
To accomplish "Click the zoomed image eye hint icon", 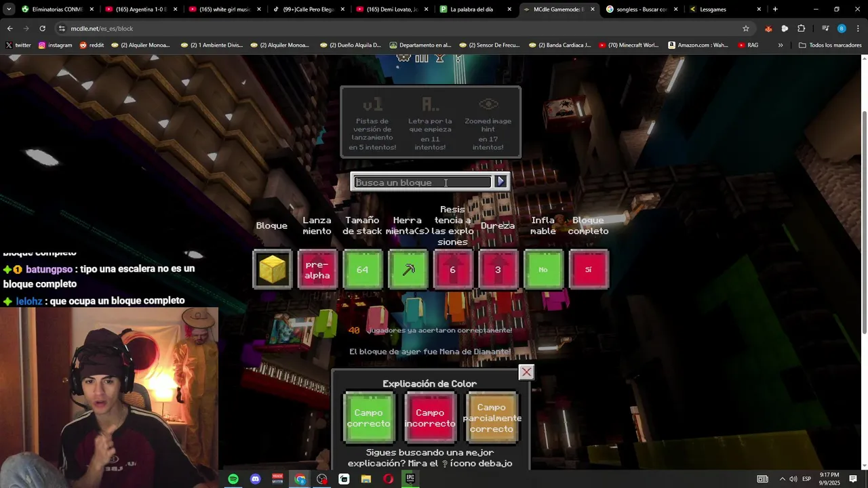I will [x=488, y=104].
